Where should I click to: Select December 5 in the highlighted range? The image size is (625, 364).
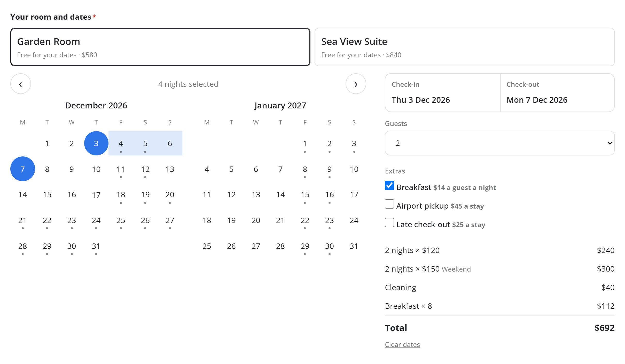pyautogui.click(x=145, y=143)
